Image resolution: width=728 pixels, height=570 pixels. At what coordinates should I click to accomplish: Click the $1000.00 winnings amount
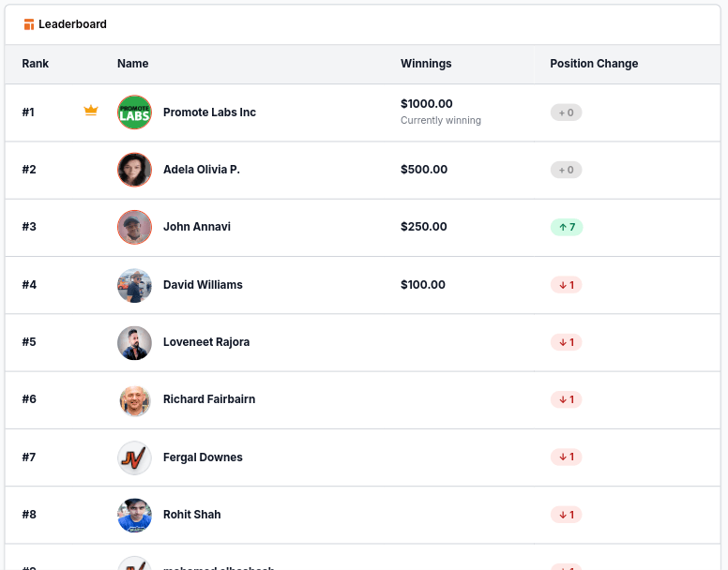pos(427,104)
